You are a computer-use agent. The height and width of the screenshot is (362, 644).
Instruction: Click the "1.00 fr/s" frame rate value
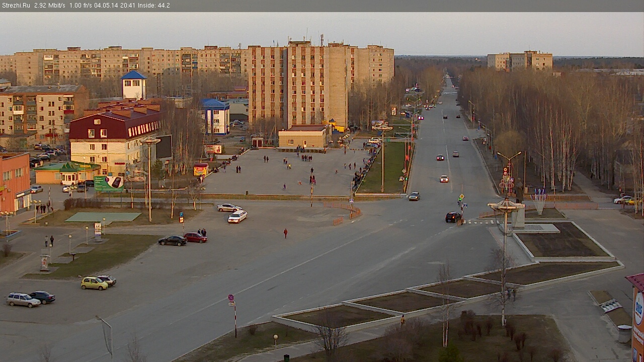81,6
